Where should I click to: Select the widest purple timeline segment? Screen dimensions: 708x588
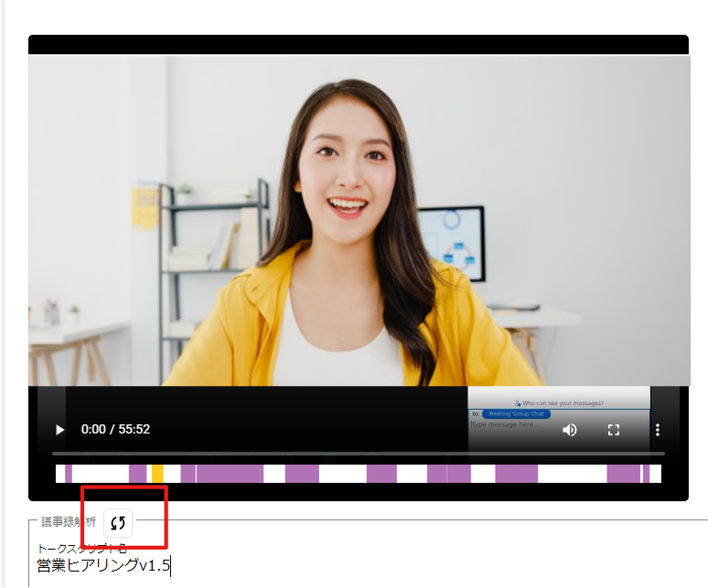tap(230, 474)
